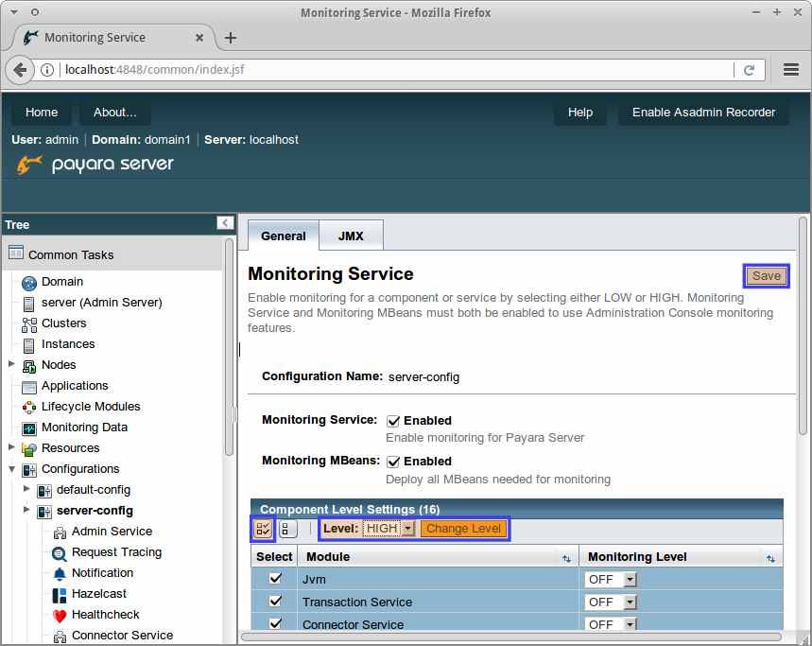The height and width of the screenshot is (646, 812).
Task: Click the Notification bell icon
Action: click(60, 574)
